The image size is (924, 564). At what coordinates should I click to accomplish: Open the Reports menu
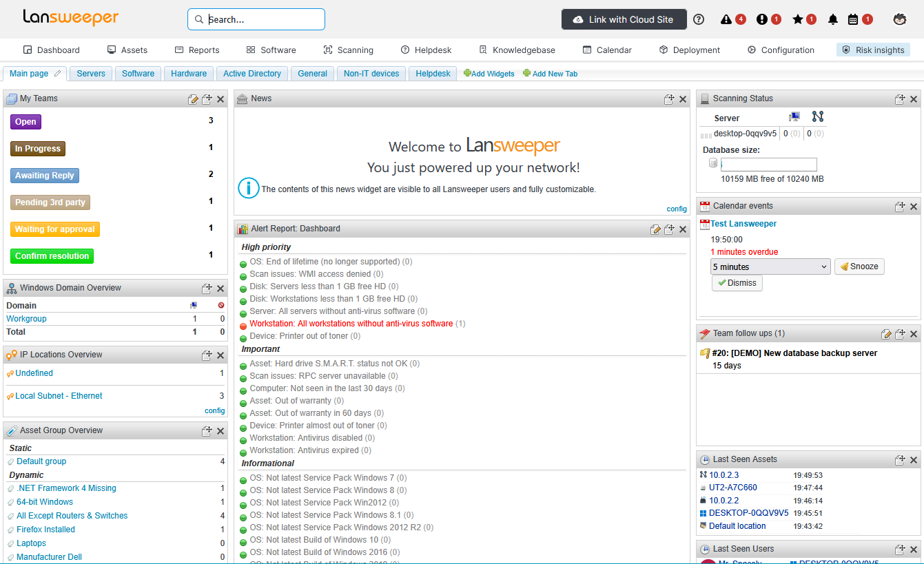click(197, 50)
